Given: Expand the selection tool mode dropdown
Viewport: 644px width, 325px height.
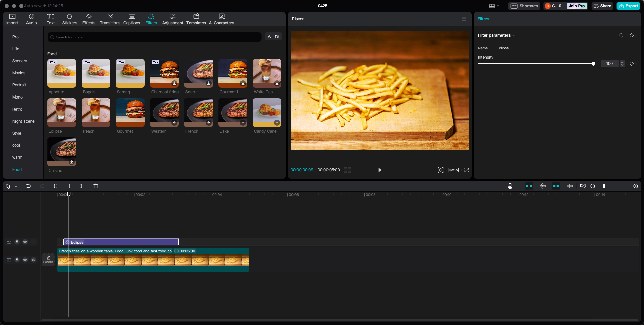Looking at the screenshot, I should coord(16,186).
